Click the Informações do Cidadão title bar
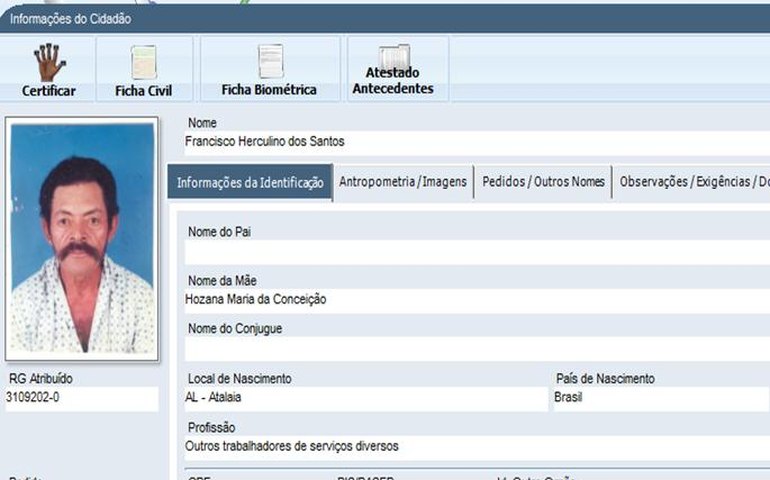Viewport: 770px width, 480px height. coord(385,18)
